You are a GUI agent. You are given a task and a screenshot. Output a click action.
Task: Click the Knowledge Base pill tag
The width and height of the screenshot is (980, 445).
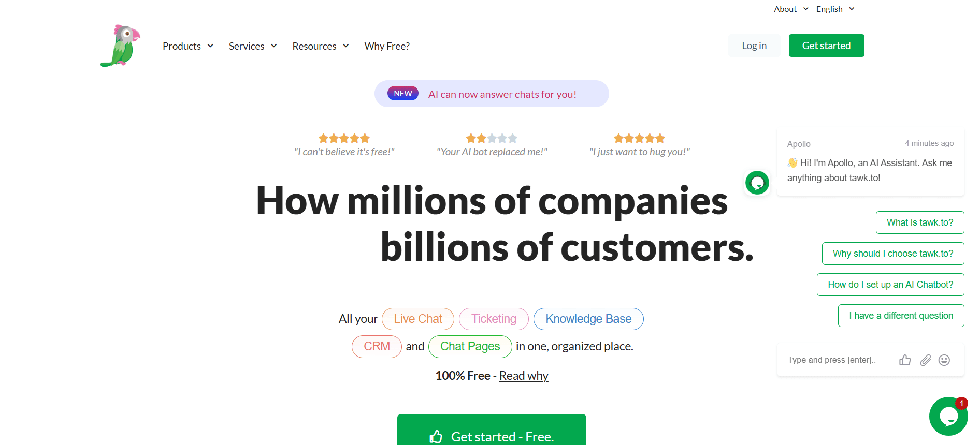588,319
